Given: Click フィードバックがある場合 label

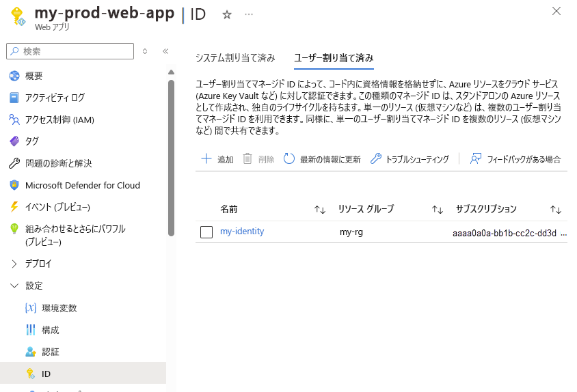Looking at the screenshot, I should [524, 159].
